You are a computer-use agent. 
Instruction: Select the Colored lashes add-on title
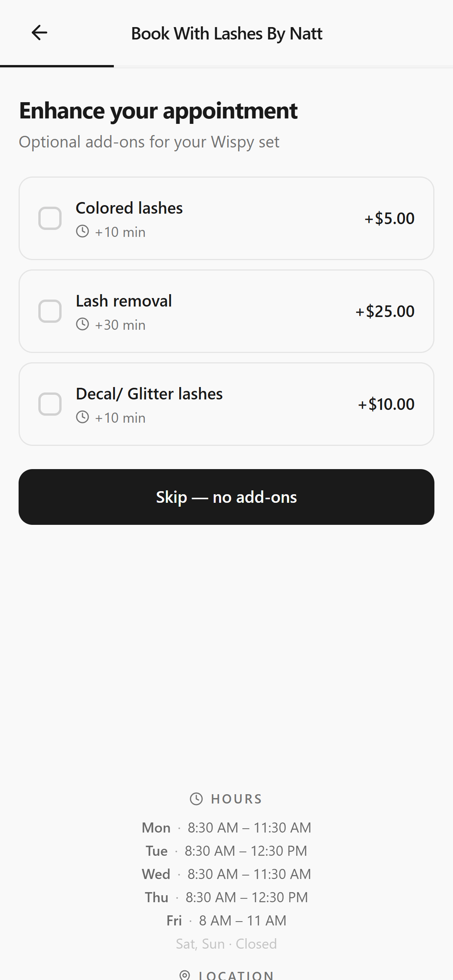129,208
